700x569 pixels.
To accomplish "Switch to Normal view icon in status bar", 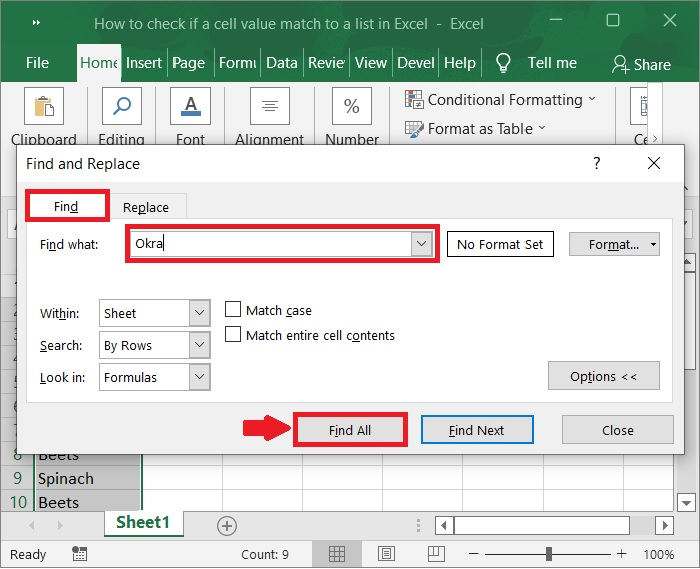I will pyautogui.click(x=338, y=554).
